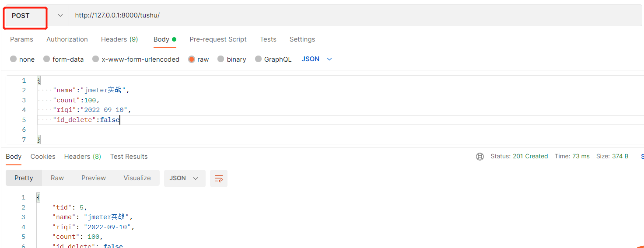644x248 pixels.
Task: Select the form-data radio button
Action: (x=47, y=59)
